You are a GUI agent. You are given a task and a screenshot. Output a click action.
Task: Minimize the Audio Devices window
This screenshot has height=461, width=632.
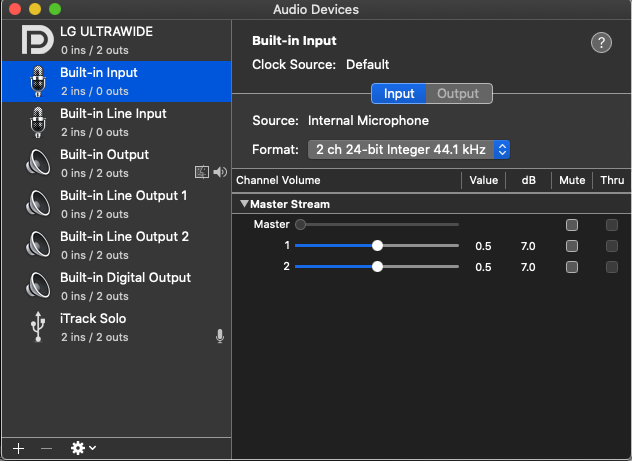point(35,9)
